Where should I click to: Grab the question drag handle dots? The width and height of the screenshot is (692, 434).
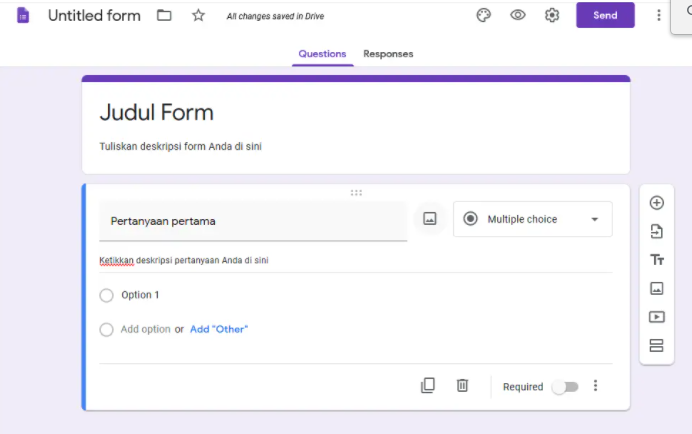[356, 192]
